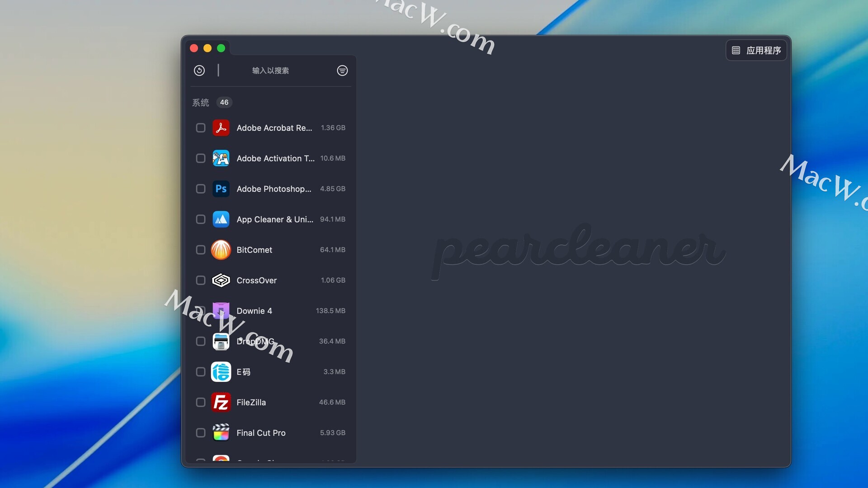Check the Adobe Acrobat Reader checkbox
The image size is (868, 488).
[201, 128]
